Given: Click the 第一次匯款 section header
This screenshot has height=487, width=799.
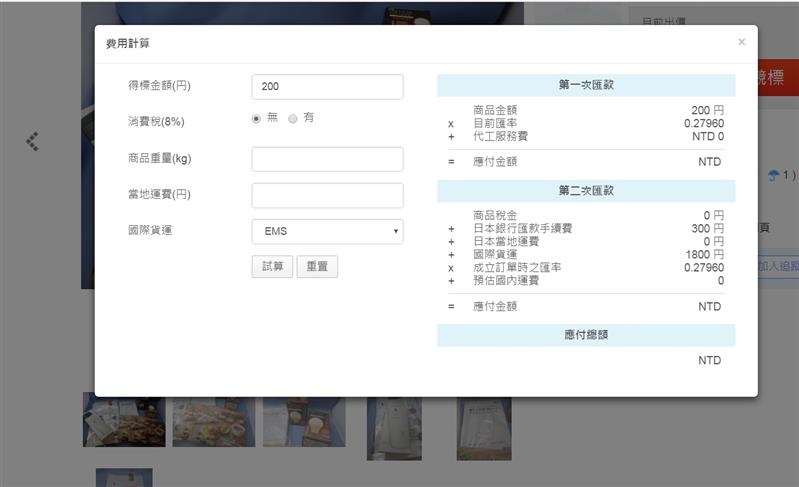Looking at the screenshot, I should [586, 85].
